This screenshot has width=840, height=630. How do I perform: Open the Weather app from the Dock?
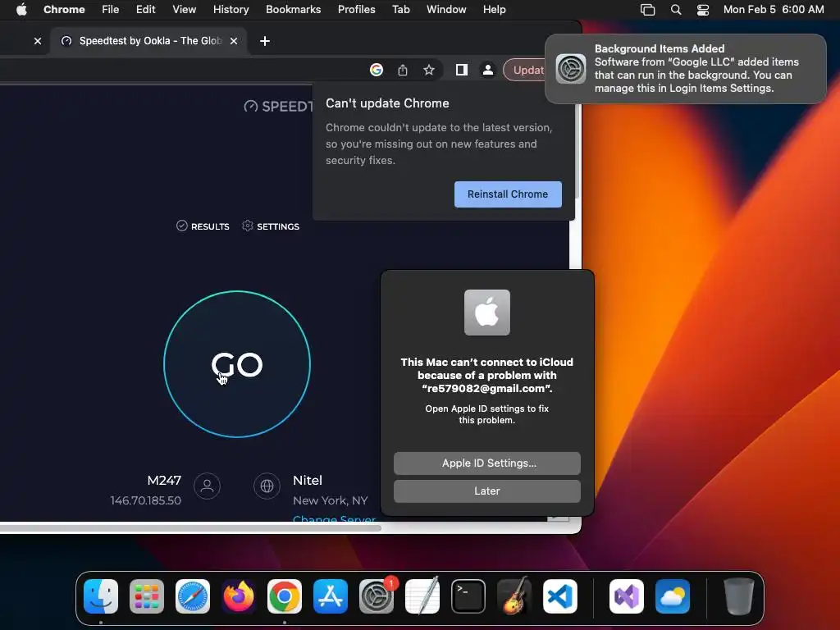pos(673,596)
